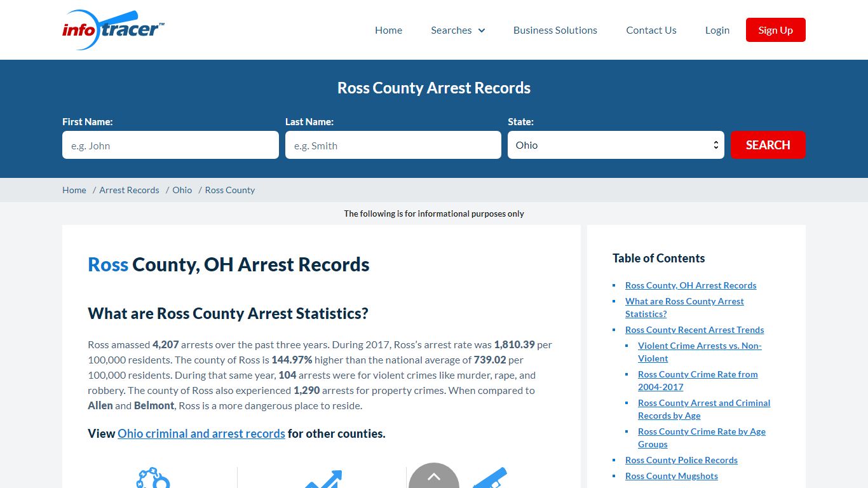Viewport: 868px width, 488px height.
Task: Jump to Ross County Mugshots
Action: 672,476
